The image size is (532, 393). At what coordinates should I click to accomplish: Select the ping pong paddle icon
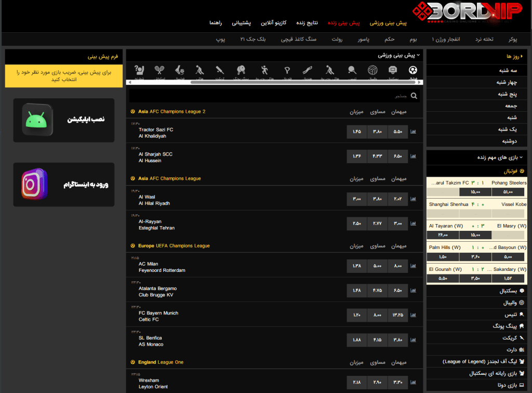click(241, 70)
